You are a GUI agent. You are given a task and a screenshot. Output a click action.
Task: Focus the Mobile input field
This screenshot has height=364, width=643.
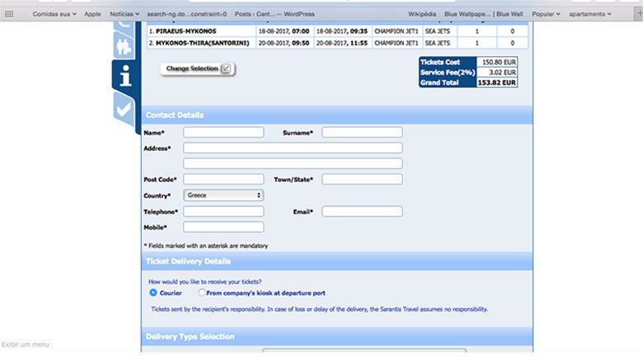point(223,226)
